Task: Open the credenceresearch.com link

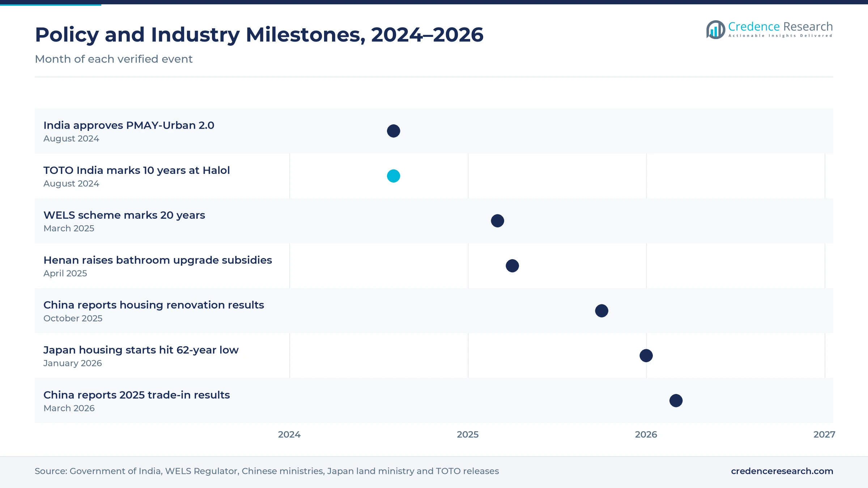Action: coord(782,471)
